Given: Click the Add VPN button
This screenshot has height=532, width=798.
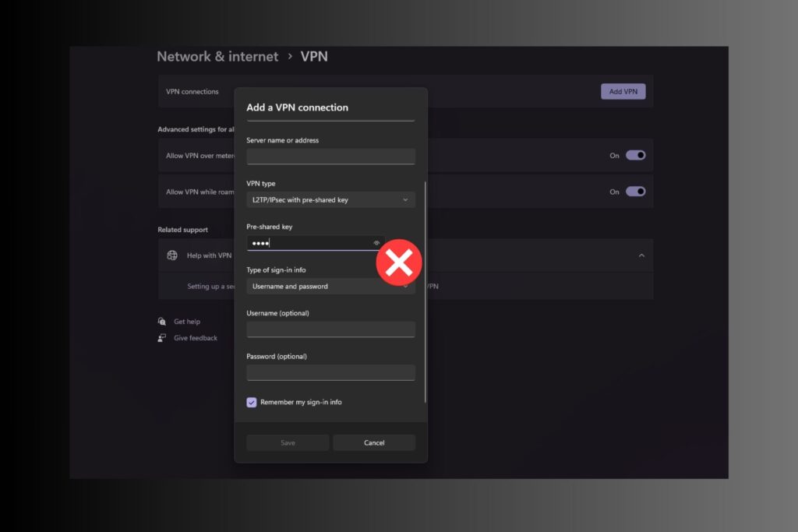Looking at the screenshot, I should 623,91.
